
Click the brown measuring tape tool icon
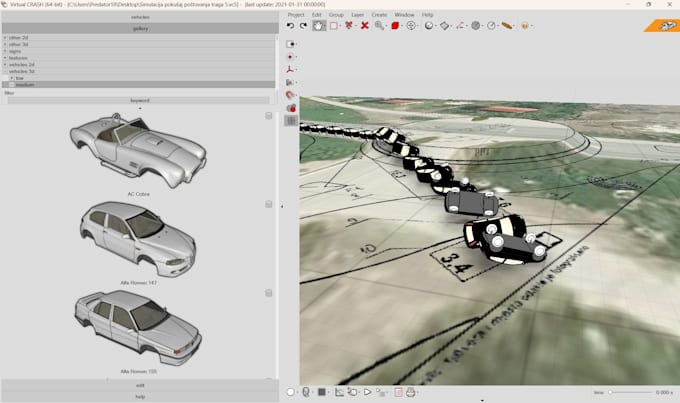(x=506, y=26)
